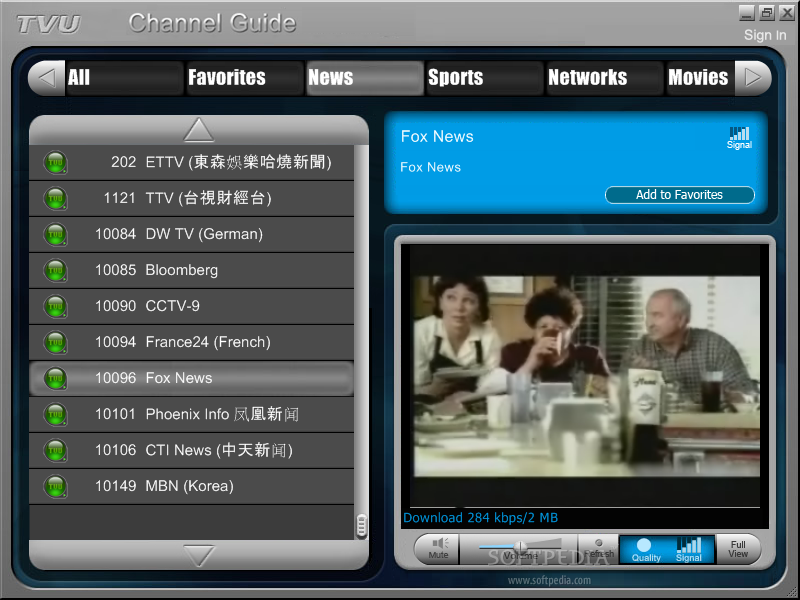Screen dimensions: 800x600
Task: Click the TV icon beside CCTV-9
Action: (56, 306)
